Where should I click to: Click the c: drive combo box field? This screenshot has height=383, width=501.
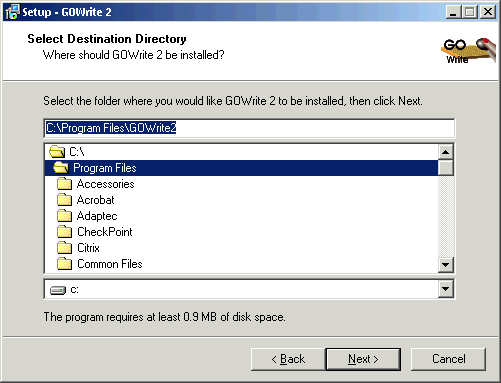coord(249,289)
